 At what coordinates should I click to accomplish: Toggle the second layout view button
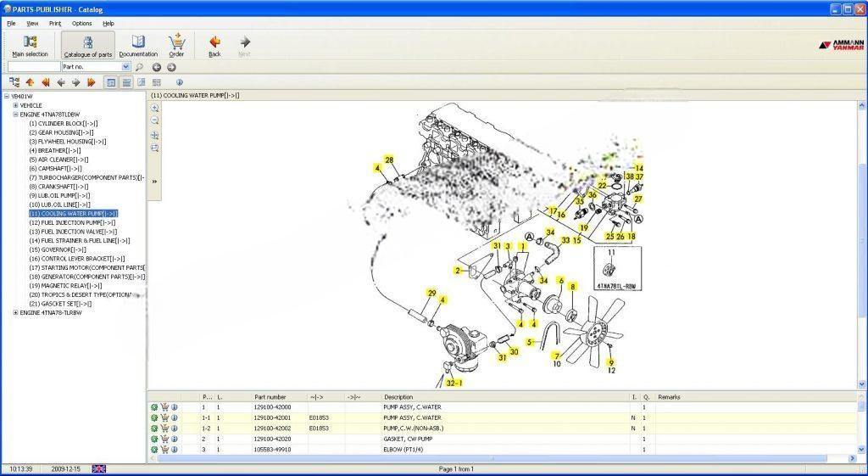click(x=126, y=82)
